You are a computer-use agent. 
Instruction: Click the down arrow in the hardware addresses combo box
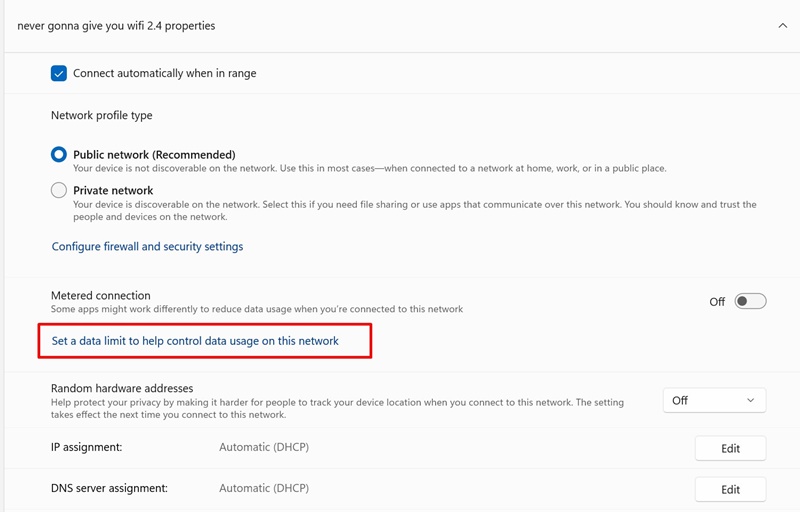point(750,400)
